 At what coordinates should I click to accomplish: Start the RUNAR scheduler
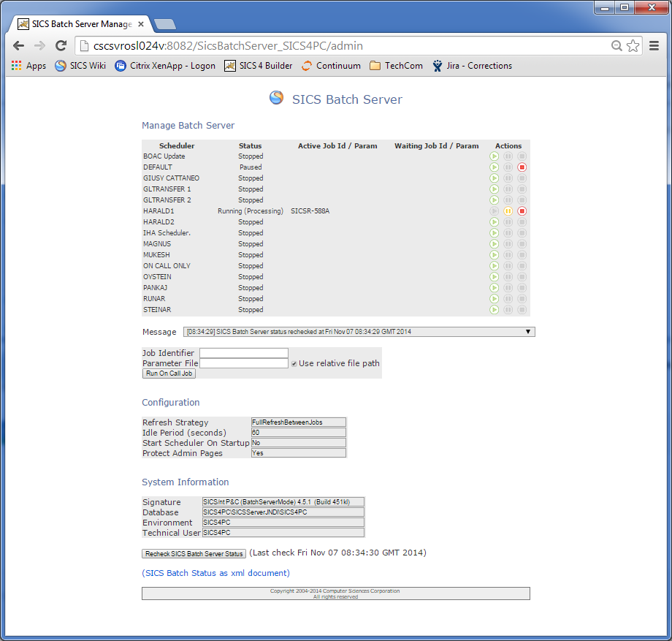click(495, 298)
